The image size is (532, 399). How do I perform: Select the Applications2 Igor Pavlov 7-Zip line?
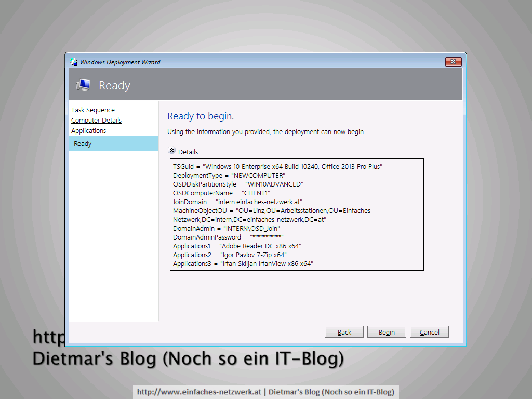click(230, 255)
